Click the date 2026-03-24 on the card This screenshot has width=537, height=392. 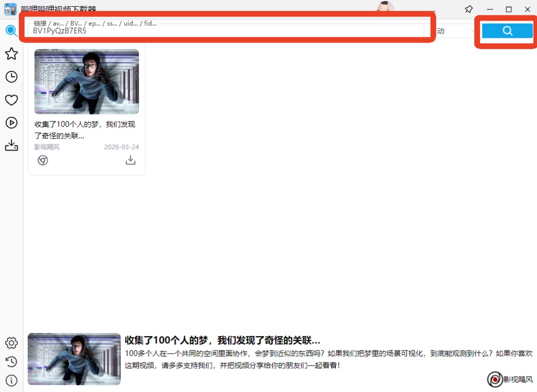coord(122,147)
